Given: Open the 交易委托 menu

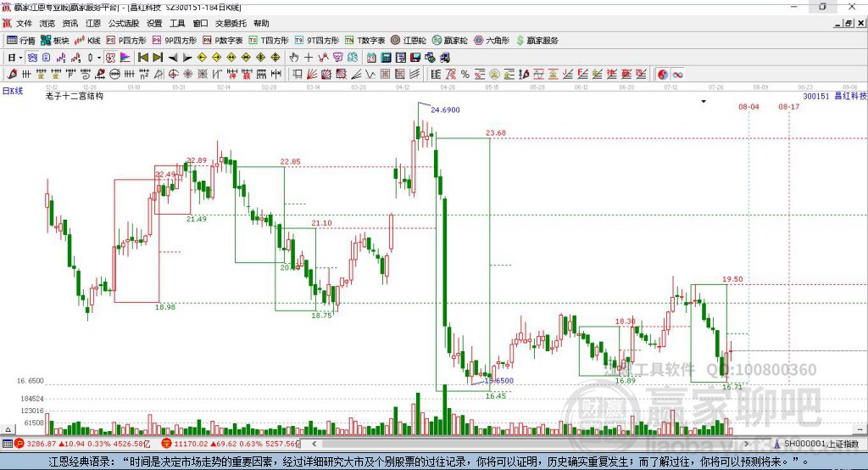Looking at the screenshot, I should [231, 23].
